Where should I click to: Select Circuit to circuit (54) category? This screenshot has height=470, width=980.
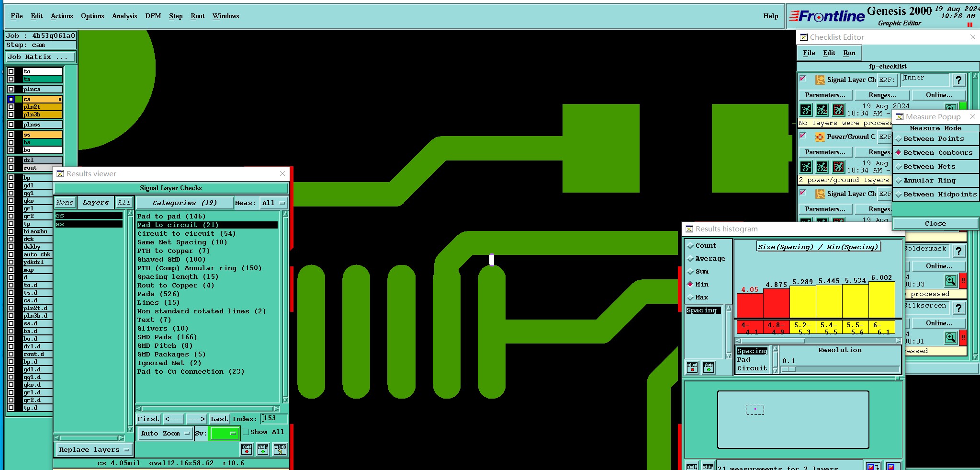pyautogui.click(x=187, y=234)
